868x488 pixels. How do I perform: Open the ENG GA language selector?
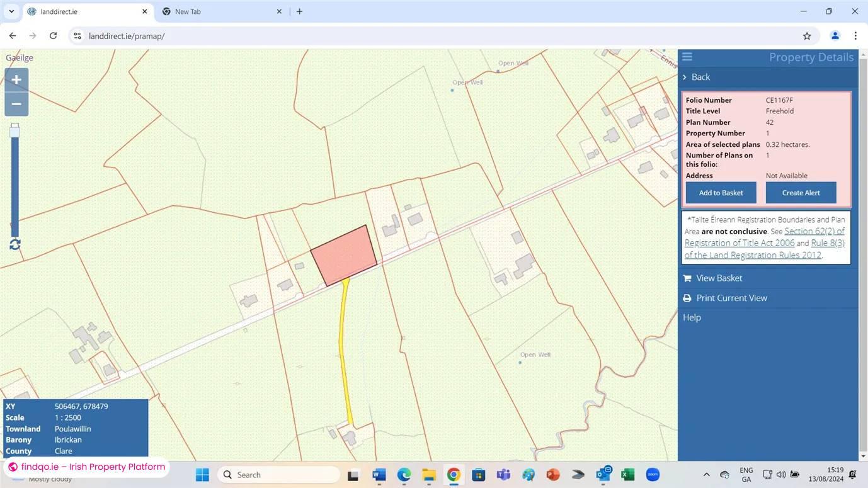746,474
